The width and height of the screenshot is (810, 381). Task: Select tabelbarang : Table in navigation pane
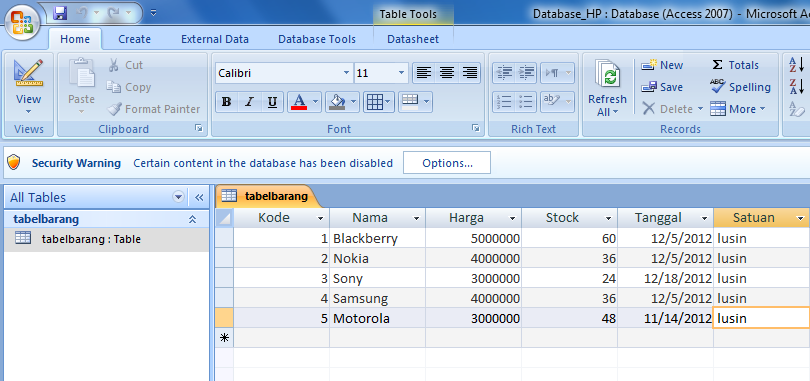[x=106, y=240]
